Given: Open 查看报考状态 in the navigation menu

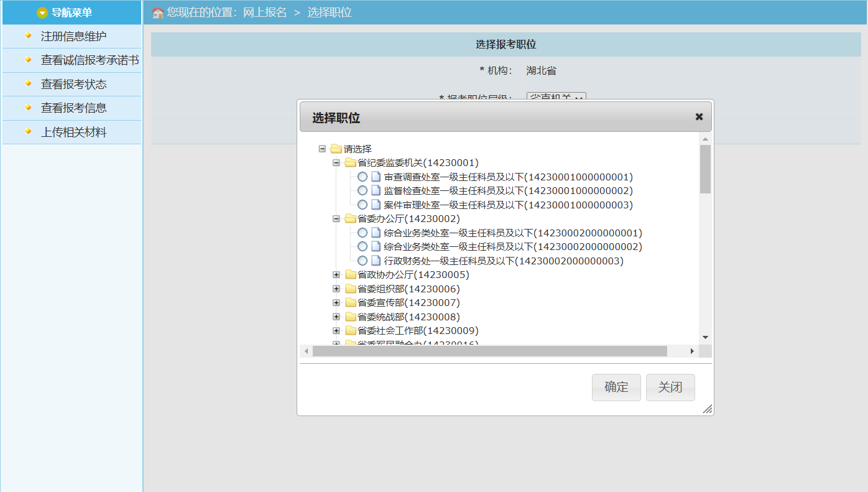Looking at the screenshot, I should coord(73,85).
